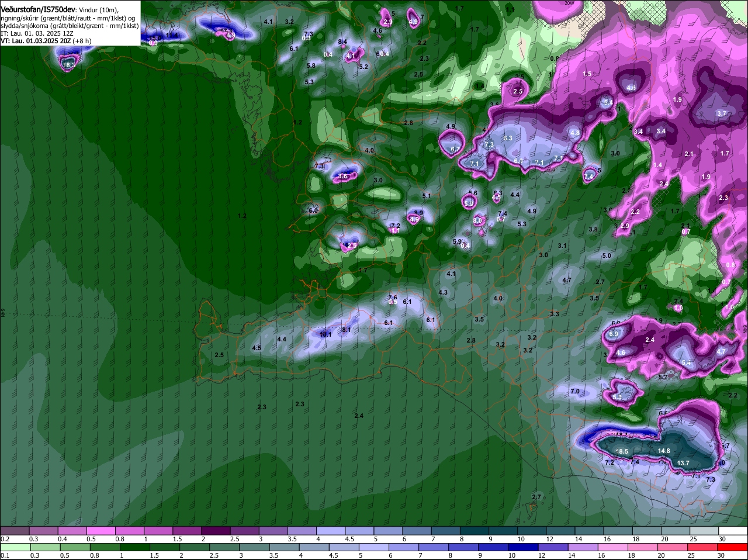
Task: Click the 20W longitude label at the top edge
Action: click(569, 3)
